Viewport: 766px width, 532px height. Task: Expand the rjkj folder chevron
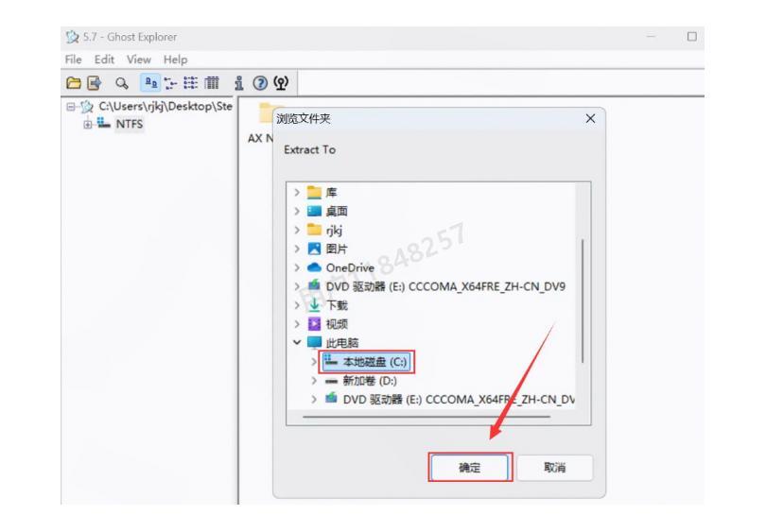(x=297, y=230)
